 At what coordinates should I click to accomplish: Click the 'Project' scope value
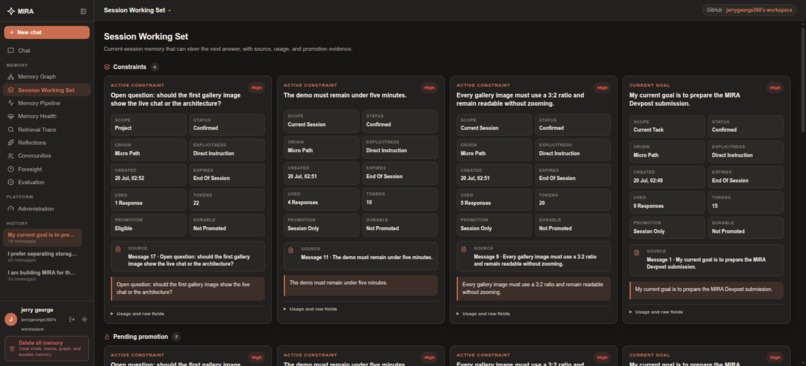123,128
